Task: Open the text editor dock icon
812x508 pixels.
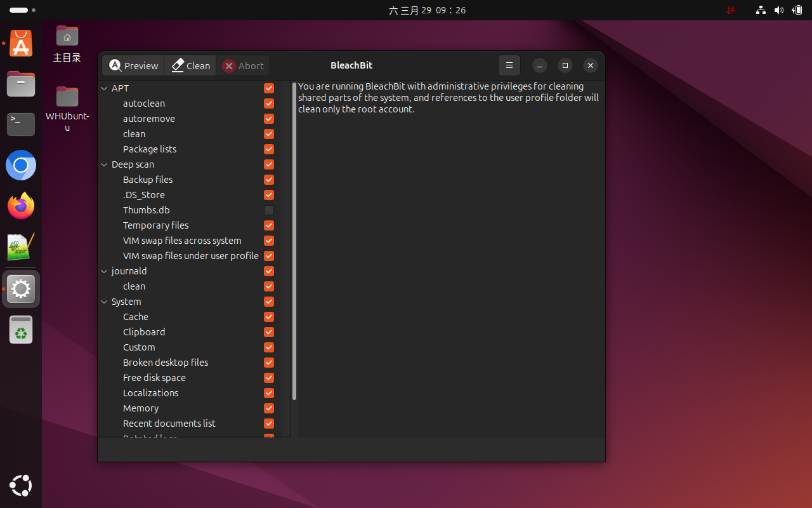Action: tap(21, 247)
